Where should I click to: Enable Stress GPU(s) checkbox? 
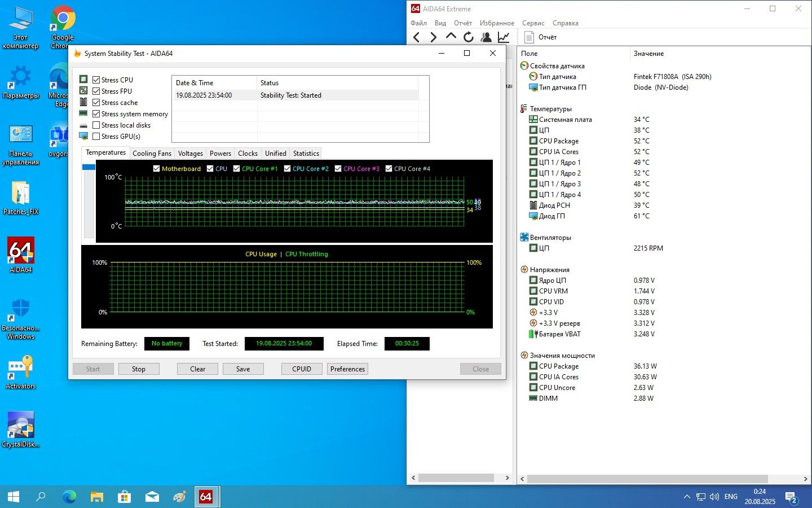(x=96, y=137)
